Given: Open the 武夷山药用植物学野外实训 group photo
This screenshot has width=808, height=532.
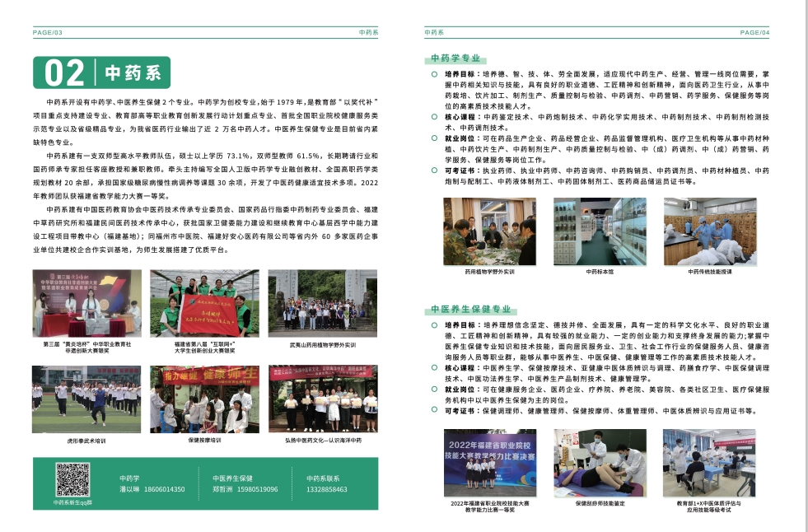Looking at the screenshot, I should point(323,303).
